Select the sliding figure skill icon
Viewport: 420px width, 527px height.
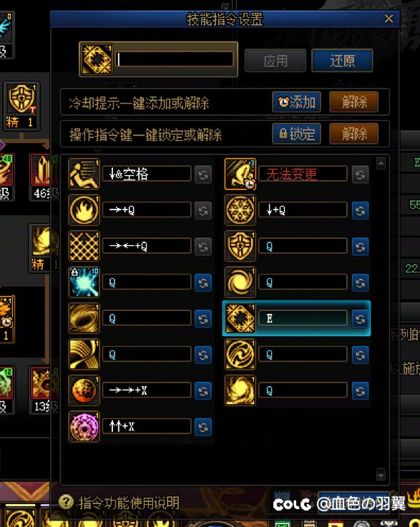[x=84, y=174]
